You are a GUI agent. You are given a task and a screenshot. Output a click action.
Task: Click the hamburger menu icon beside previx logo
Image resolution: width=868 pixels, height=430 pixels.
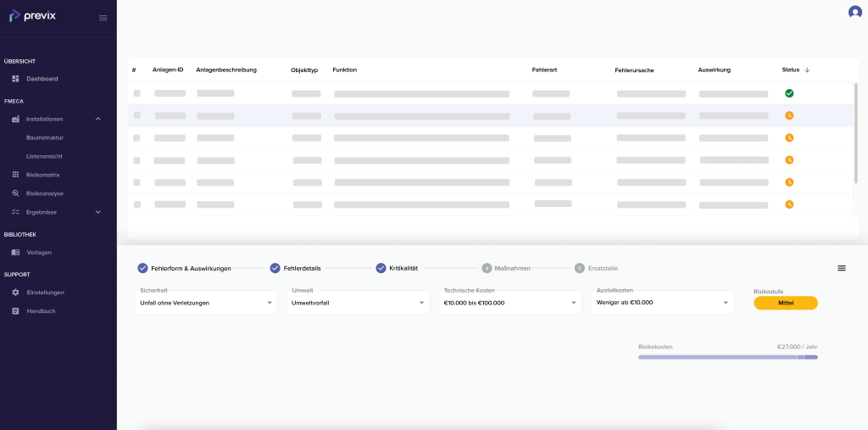[x=103, y=18]
